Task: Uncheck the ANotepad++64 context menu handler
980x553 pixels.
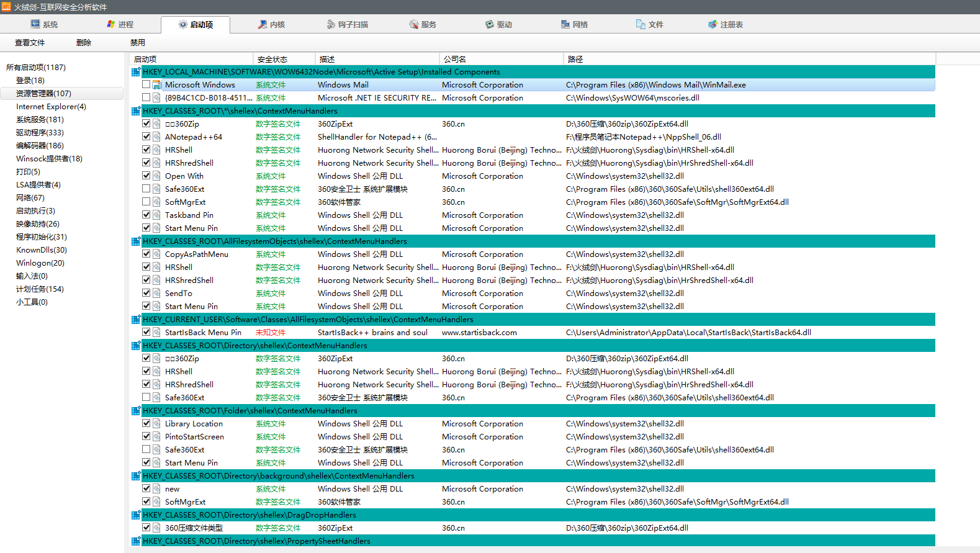Action: pos(146,137)
